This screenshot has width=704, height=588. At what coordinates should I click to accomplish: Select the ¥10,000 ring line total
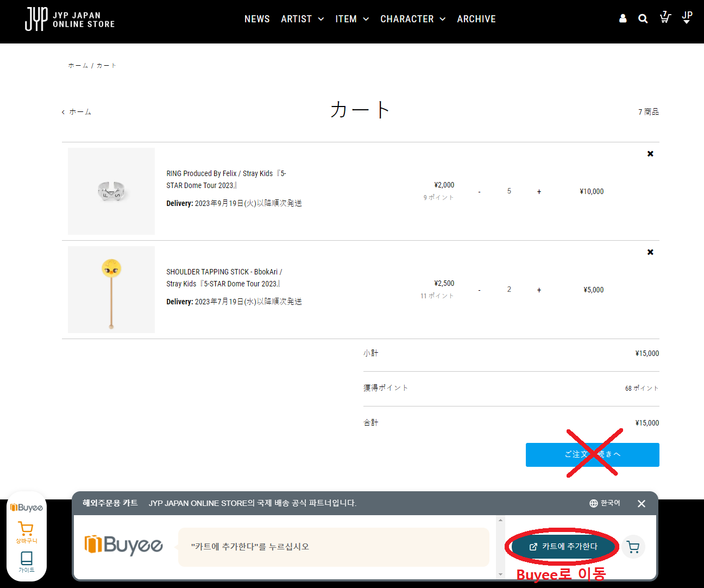592,191
